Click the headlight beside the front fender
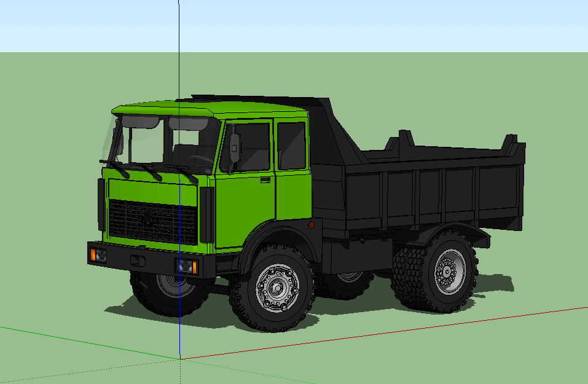The image size is (588, 384). (x=187, y=266)
